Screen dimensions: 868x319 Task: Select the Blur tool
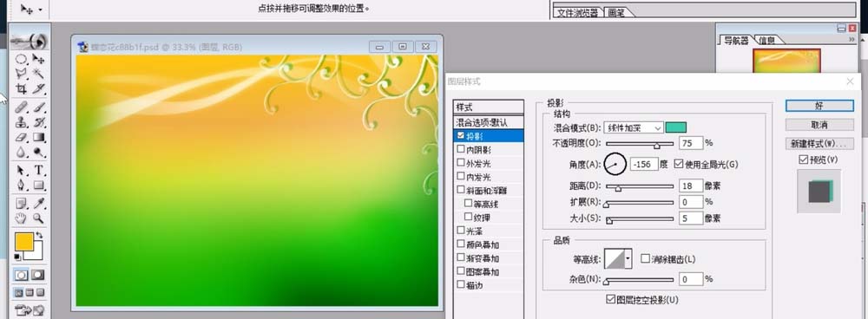click(21, 152)
